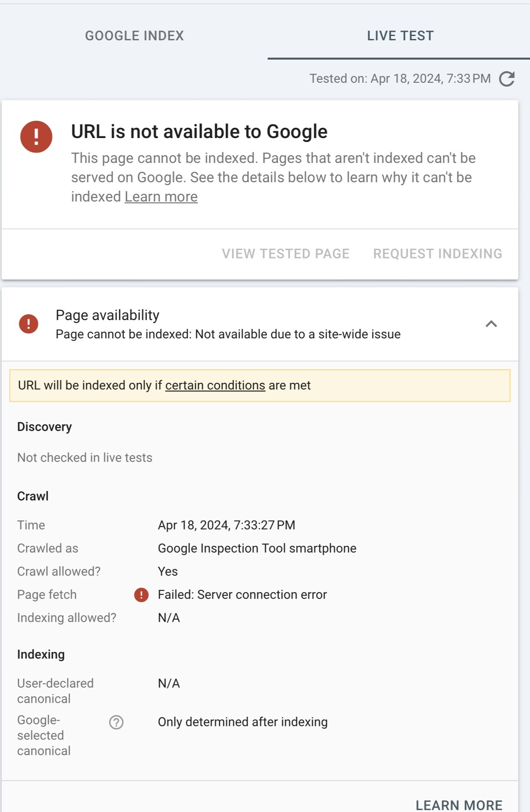Switch to the GOOGLE INDEX tab
This screenshot has height=812, width=530.
134,36
